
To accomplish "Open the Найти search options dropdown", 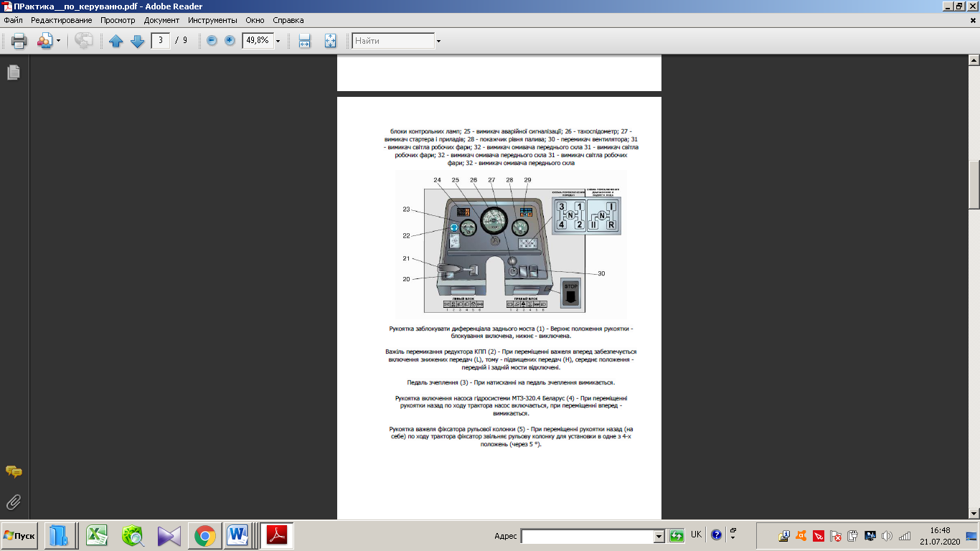I will [x=438, y=41].
